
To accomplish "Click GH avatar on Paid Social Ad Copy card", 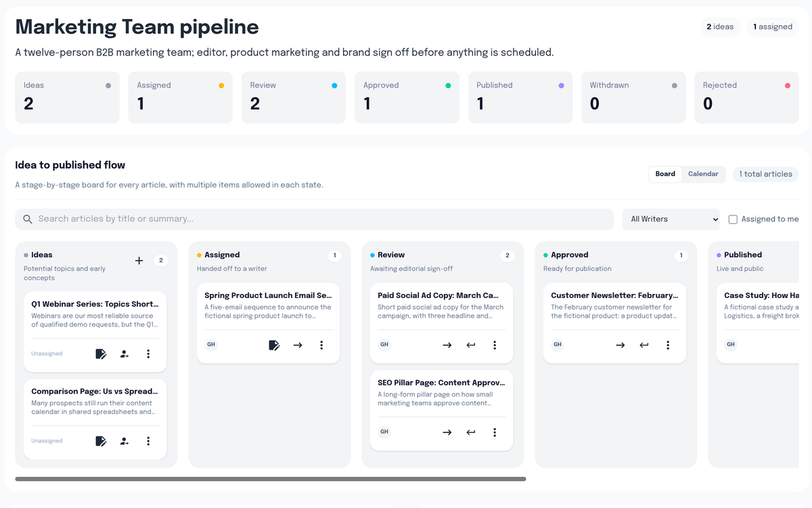I will click(x=384, y=345).
